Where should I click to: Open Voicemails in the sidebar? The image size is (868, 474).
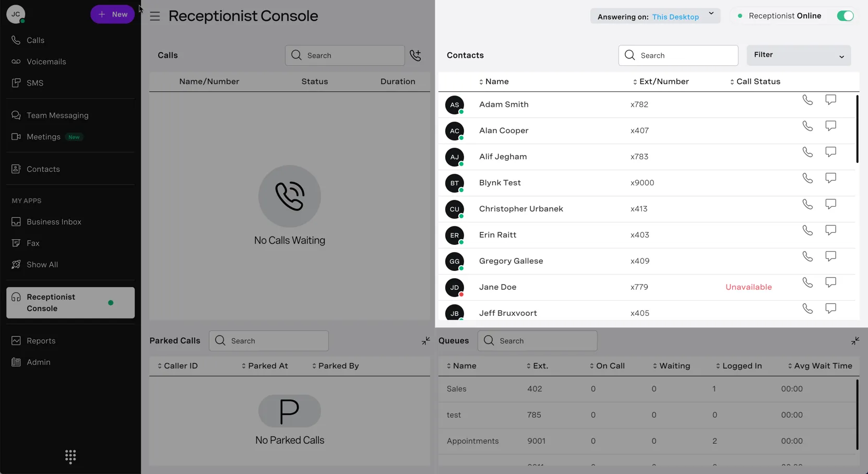pos(46,62)
